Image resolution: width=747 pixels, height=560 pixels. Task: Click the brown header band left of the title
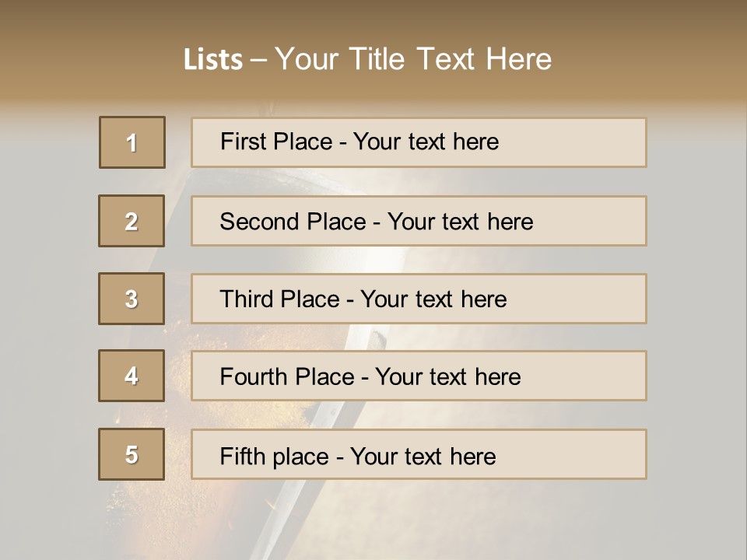[x=78, y=58]
